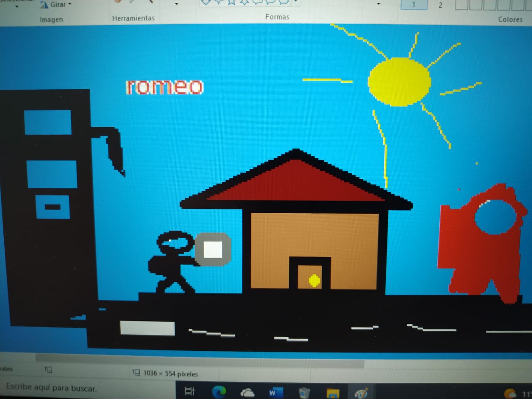Select the Color 1 button

[414, 5]
